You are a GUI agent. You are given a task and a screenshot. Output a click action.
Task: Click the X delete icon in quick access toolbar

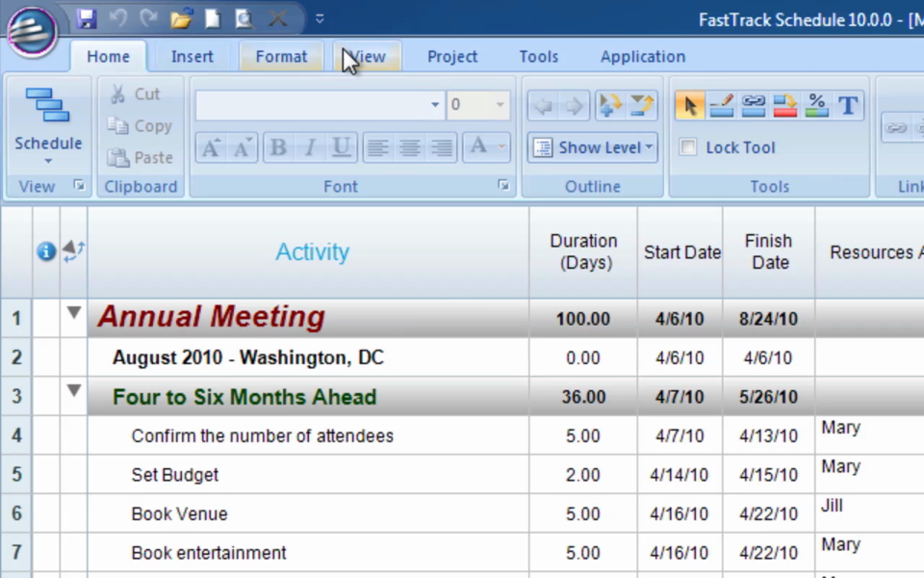277,19
